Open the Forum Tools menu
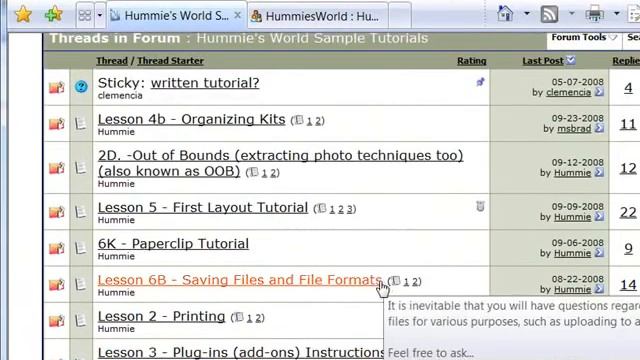 [x=584, y=38]
